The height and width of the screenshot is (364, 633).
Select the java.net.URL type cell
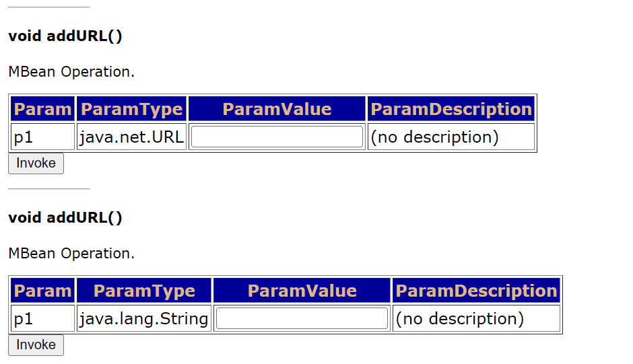131,137
